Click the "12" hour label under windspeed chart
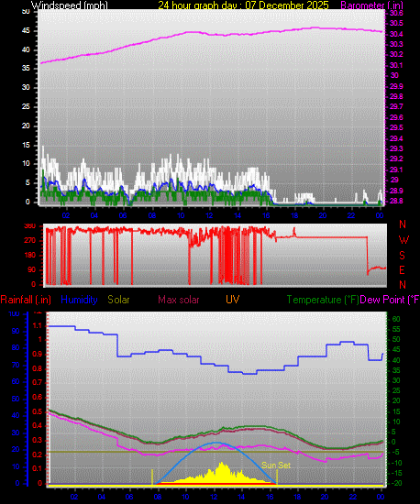The image size is (420, 504). pos(209,215)
